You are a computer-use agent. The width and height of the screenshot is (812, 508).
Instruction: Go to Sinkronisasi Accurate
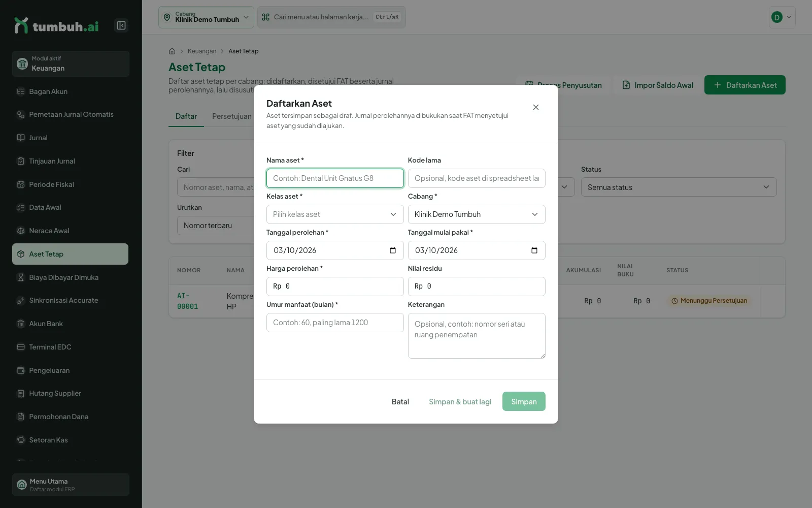coord(71,300)
